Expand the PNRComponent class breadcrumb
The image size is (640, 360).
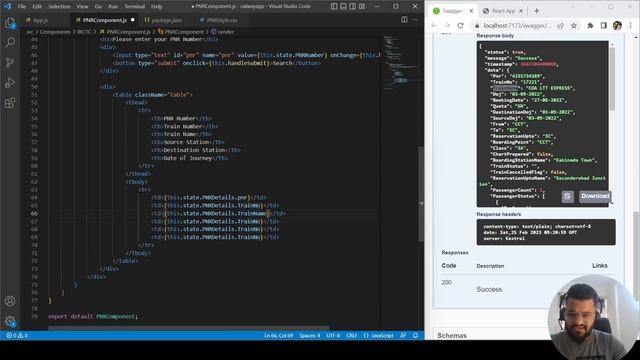pos(181,31)
